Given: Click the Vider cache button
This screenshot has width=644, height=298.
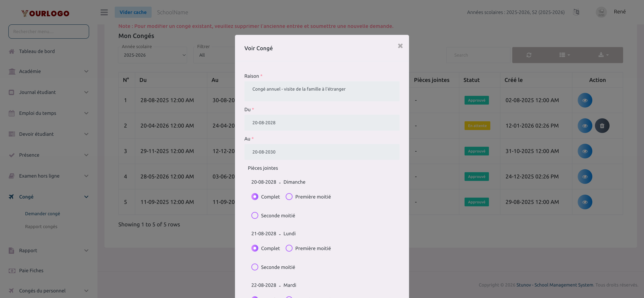Looking at the screenshot, I should 133,12.
